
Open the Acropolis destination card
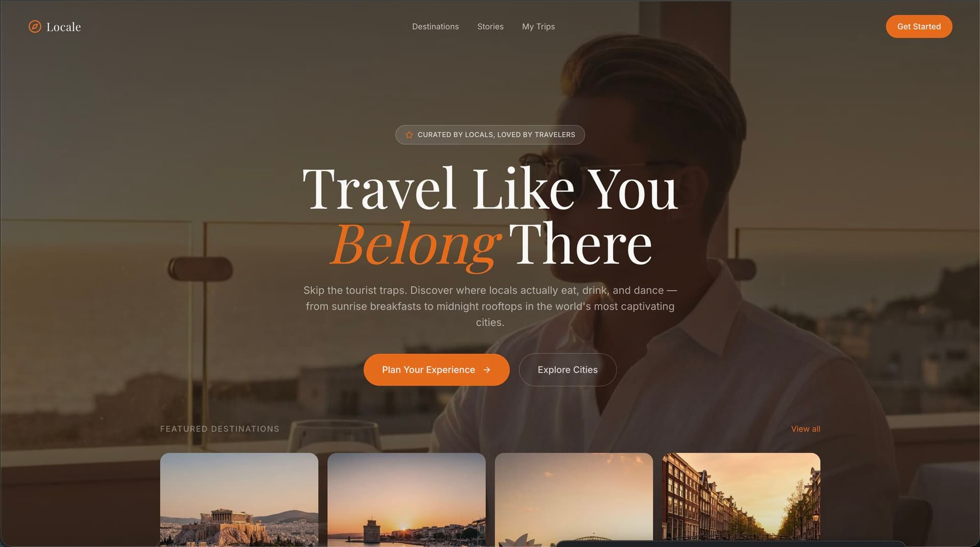pyautogui.click(x=239, y=499)
